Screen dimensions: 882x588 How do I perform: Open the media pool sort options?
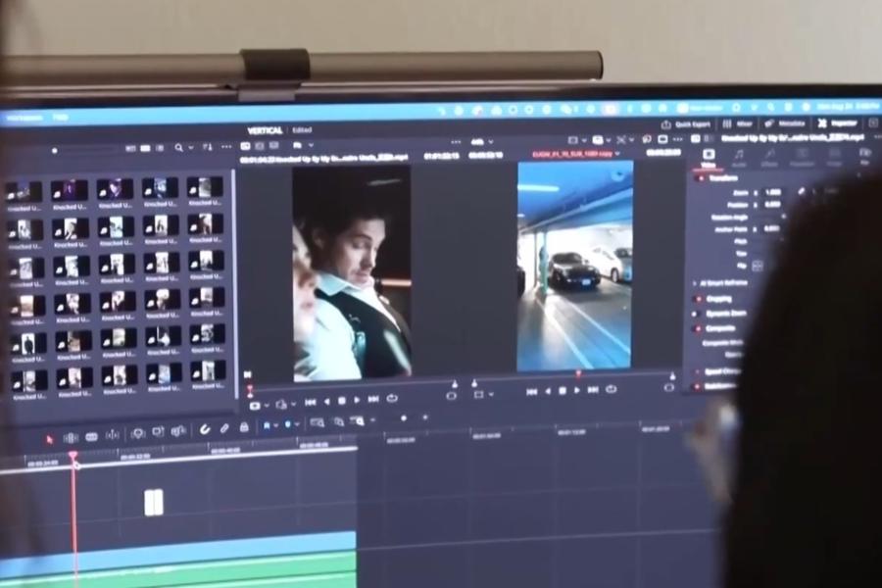click(x=208, y=147)
